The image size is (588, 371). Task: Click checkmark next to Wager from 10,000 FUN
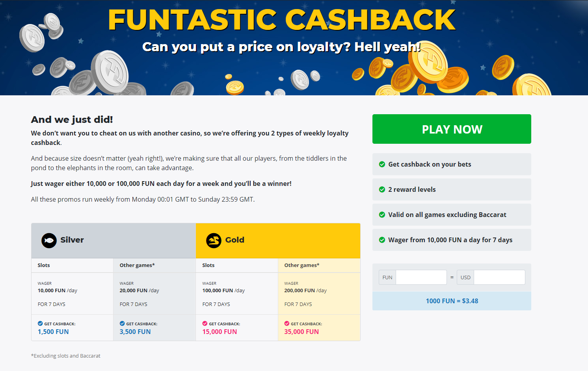point(382,240)
